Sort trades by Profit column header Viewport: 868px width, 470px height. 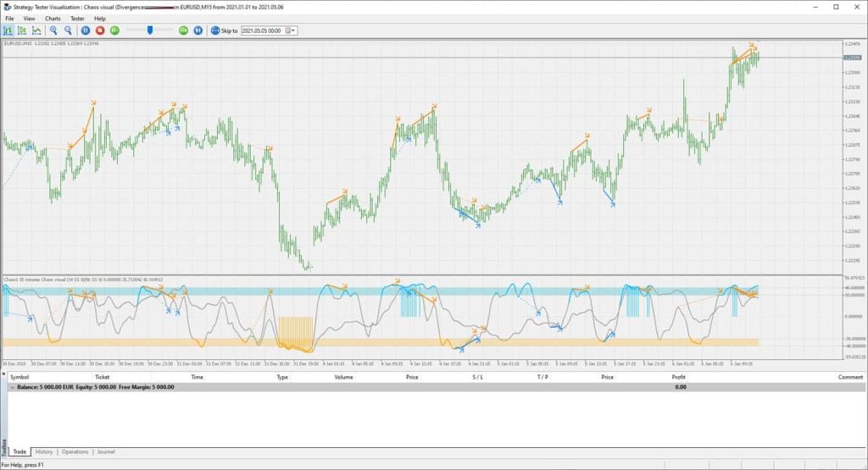point(679,377)
